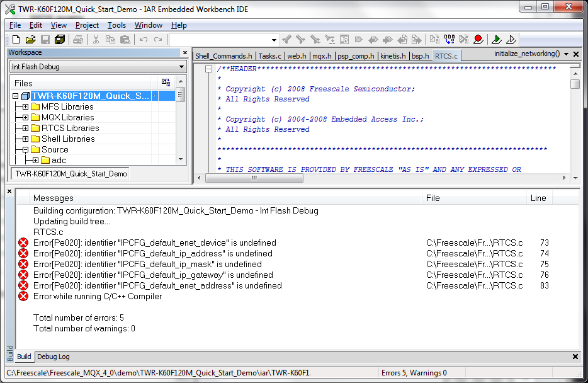Image resolution: width=588 pixels, height=383 pixels.
Task: Switch to the psp_comp.h editor tab
Action: tap(356, 56)
